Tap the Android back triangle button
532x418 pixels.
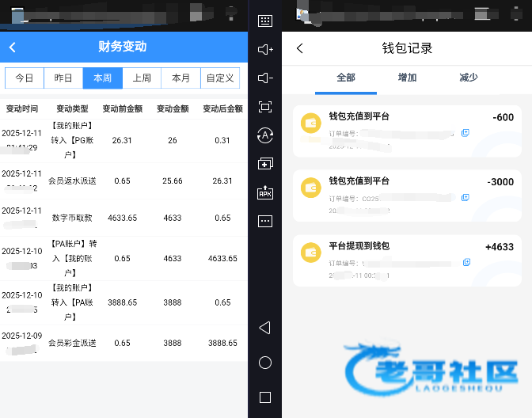tap(265, 328)
